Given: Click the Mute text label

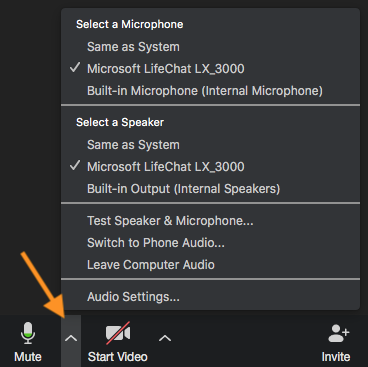Looking at the screenshot, I should (28, 357).
